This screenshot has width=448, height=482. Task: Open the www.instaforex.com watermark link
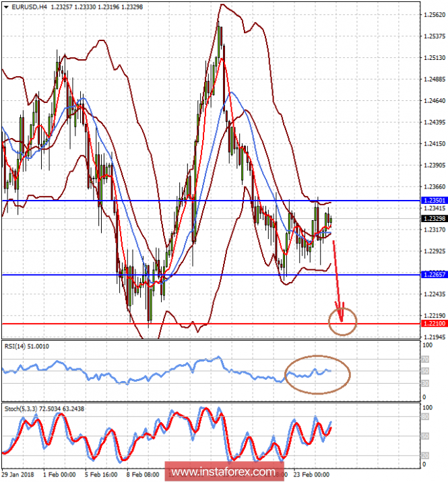click(x=224, y=471)
